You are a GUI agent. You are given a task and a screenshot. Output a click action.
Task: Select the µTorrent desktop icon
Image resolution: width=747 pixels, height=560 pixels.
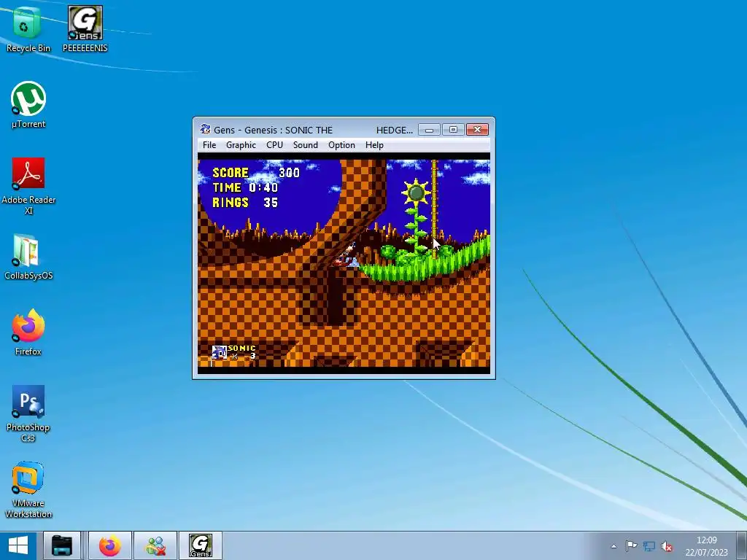click(x=28, y=105)
